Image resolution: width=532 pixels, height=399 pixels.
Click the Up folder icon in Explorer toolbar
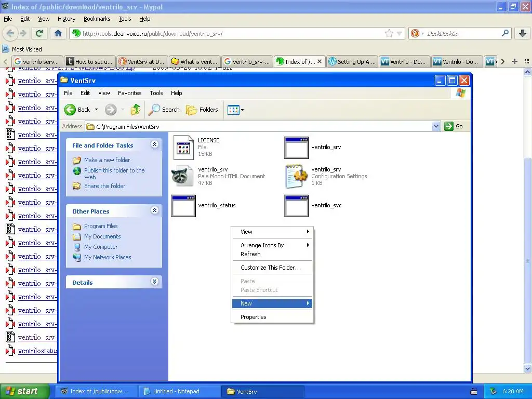[x=136, y=110]
